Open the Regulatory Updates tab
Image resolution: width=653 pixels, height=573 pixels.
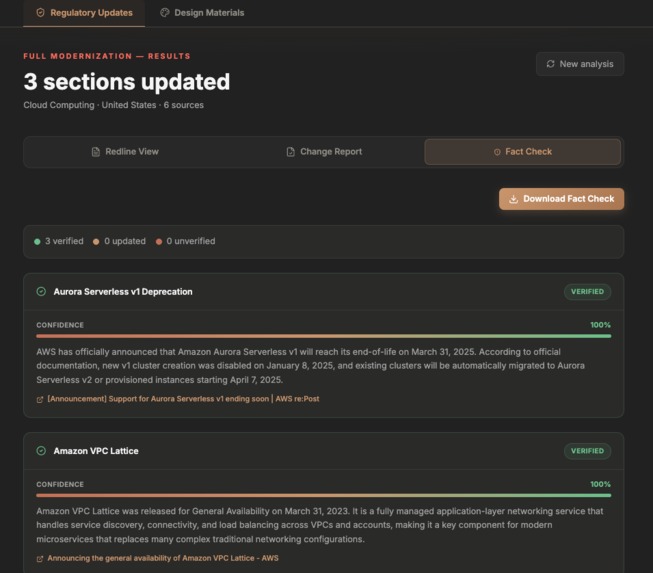84,13
